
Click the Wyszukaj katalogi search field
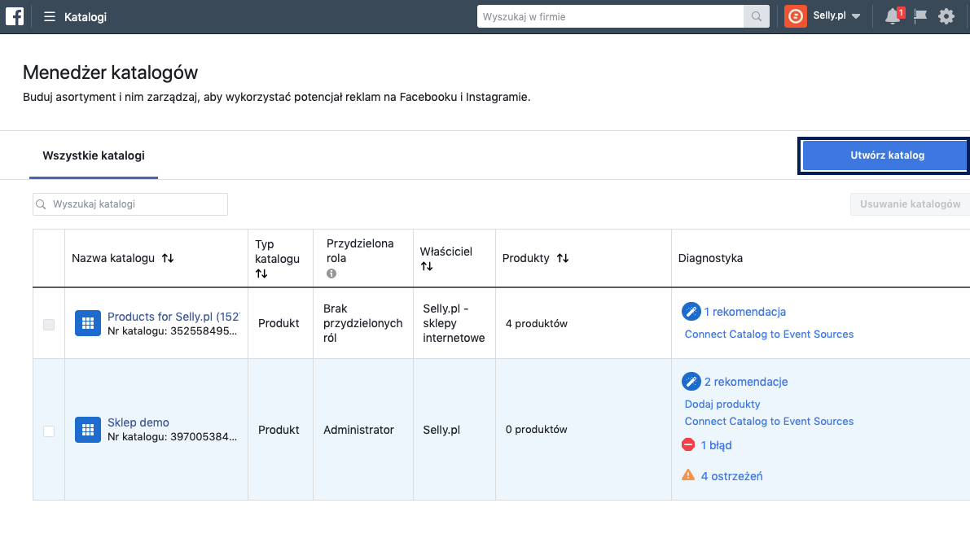click(x=130, y=204)
